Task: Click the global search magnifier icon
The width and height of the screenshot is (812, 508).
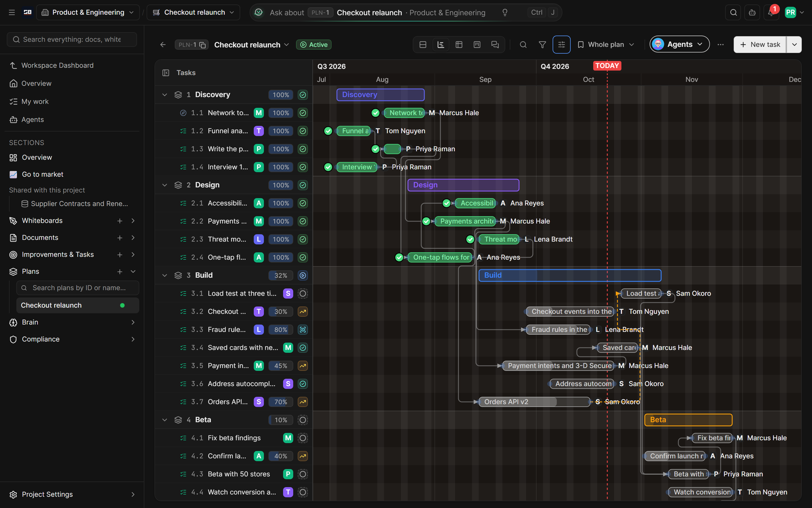Action: tap(733, 12)
